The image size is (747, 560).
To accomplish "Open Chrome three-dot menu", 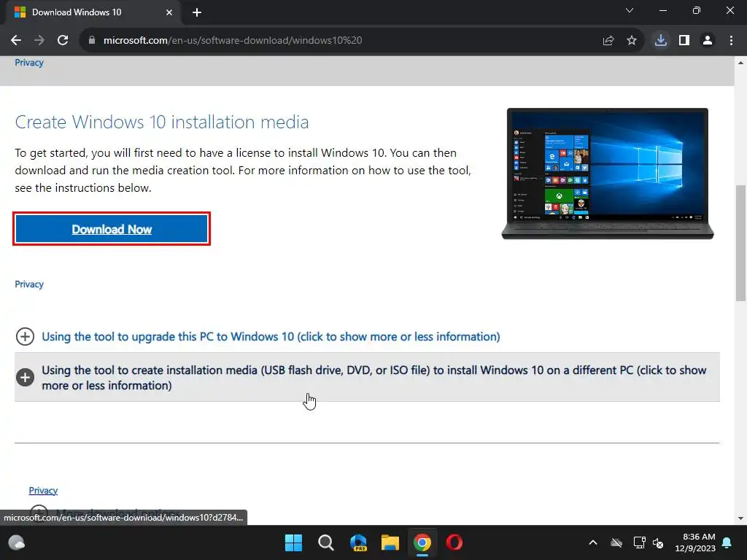I will pyautogui.click(x=731, y=41).
